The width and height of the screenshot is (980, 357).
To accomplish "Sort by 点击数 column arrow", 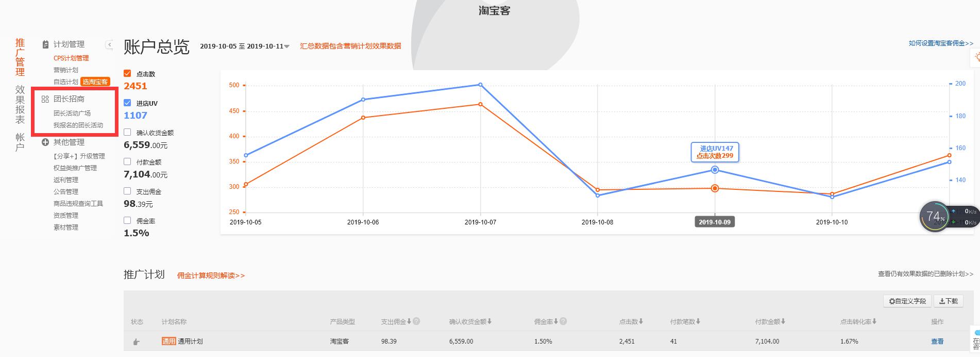I will coord(640,321).
